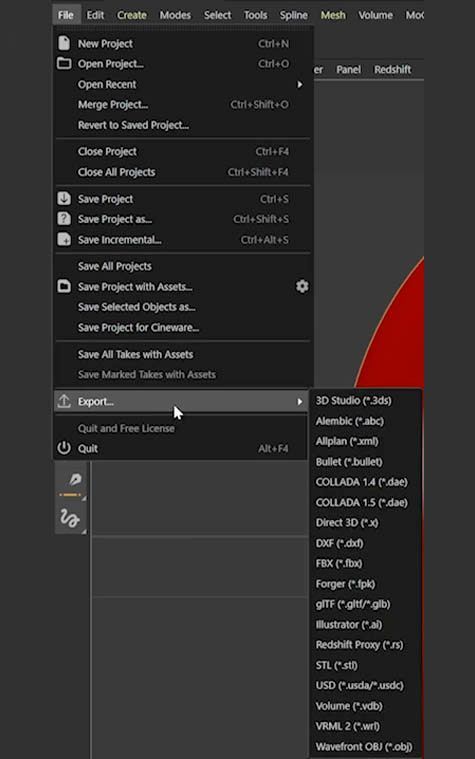The height and width of the screenshot is (759, 475).
Task: Expand the Open Recent submenu arrow
Action: click(x=300, y=84)
